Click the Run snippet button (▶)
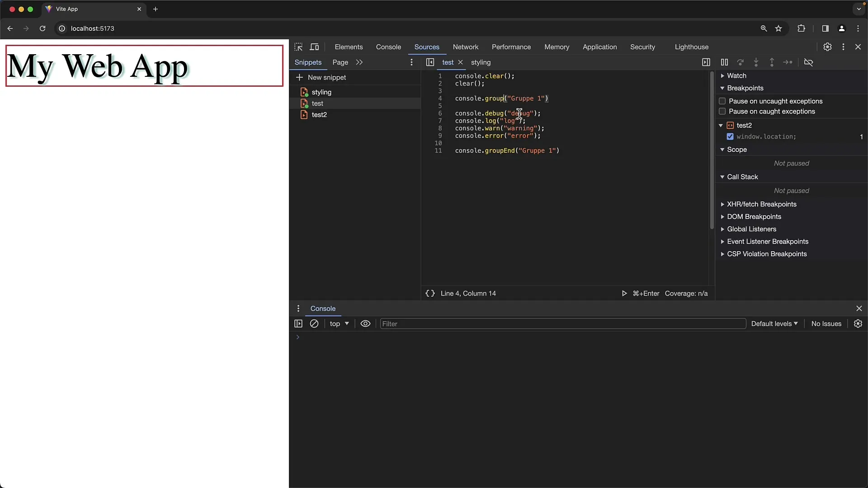868x488 pixels. pos(623,293)
